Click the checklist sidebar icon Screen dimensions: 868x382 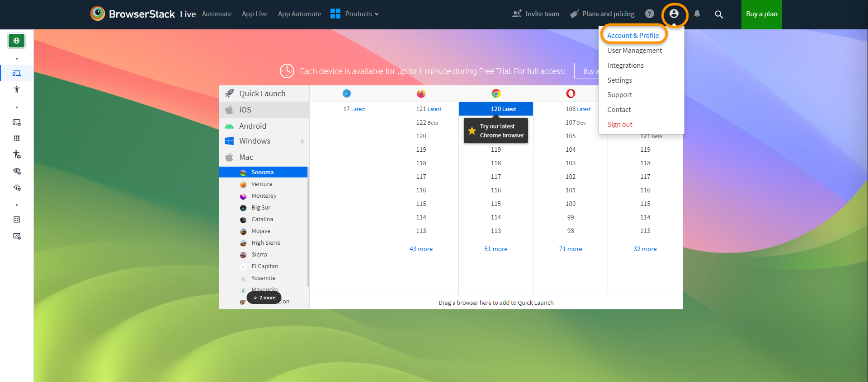tap(17, 219)
